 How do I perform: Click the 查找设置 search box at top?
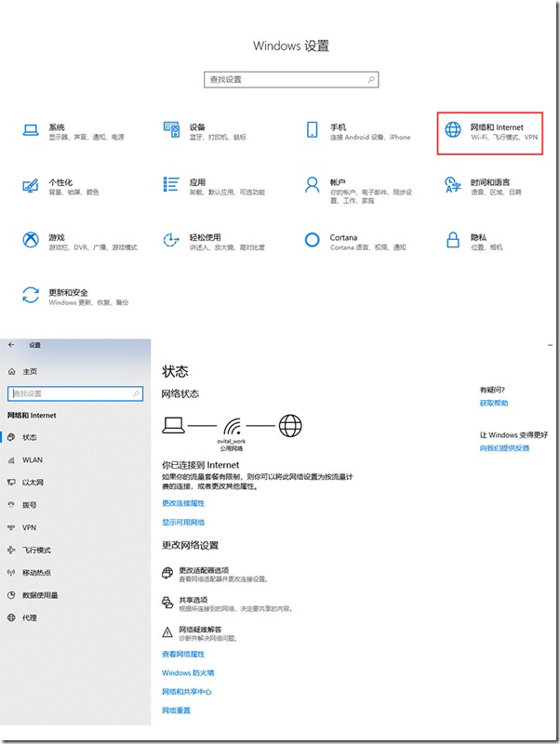point(290,80)
